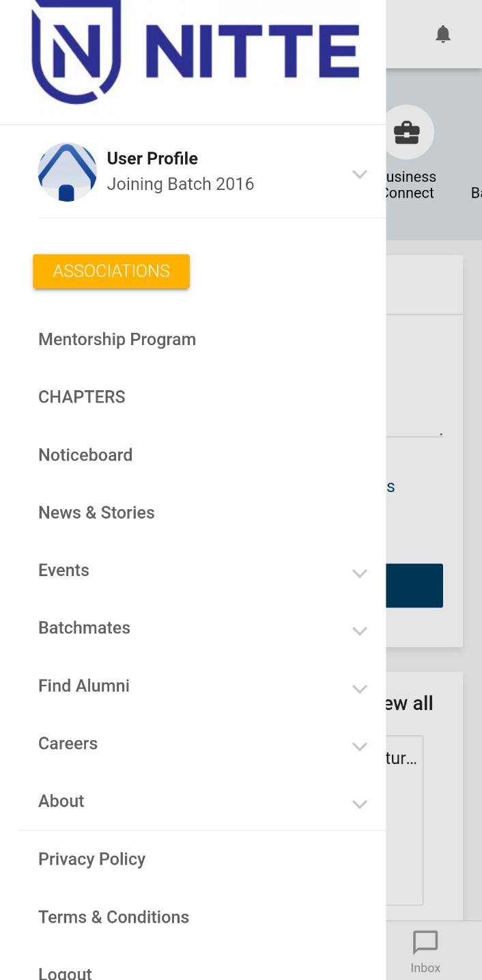This screenshot has height=980, width=482.
Task: Expand the Events submenu chevron
Action: [360, 573]
